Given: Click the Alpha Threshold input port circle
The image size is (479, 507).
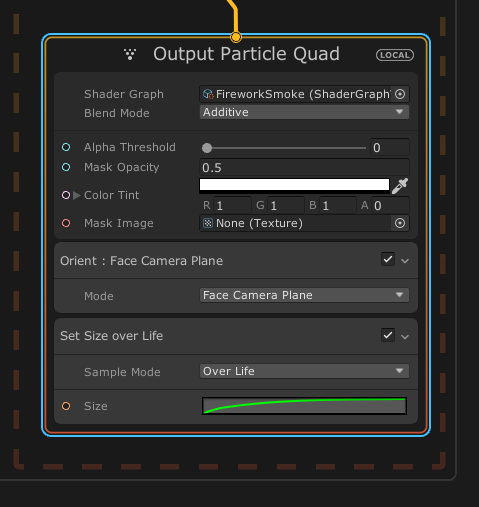Looking at the screenshot, I should [x=66, y=147].
